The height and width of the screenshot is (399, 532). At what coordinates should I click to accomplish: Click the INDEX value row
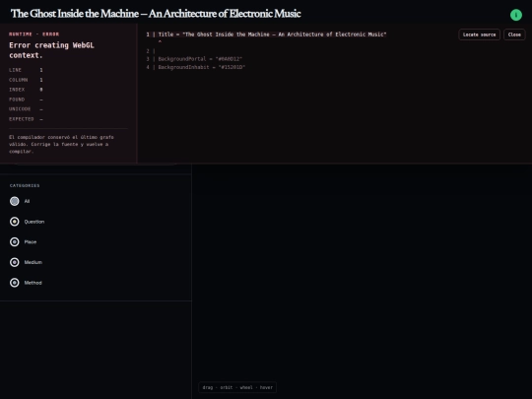[26, 90]
